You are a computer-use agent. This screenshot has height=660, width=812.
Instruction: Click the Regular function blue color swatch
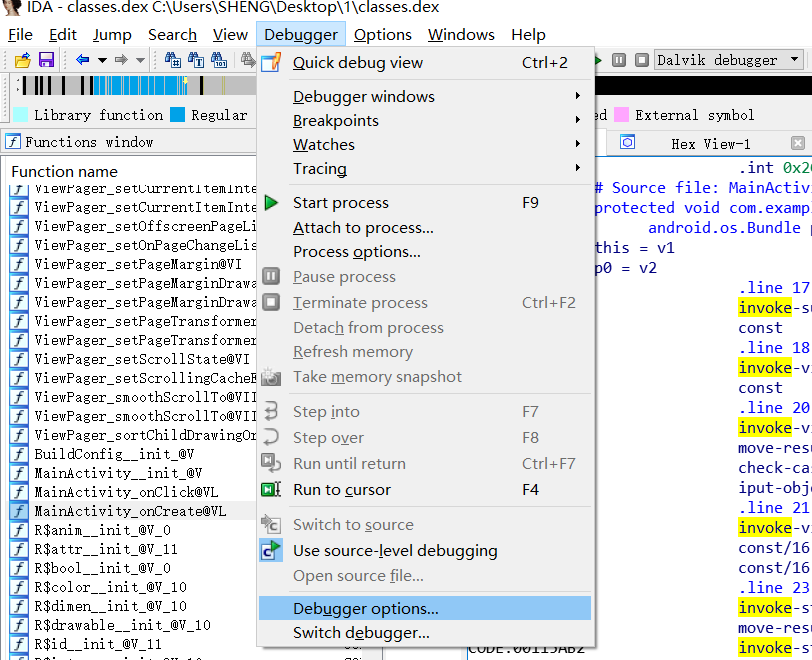pyautogui.click(x=178, y=114)
